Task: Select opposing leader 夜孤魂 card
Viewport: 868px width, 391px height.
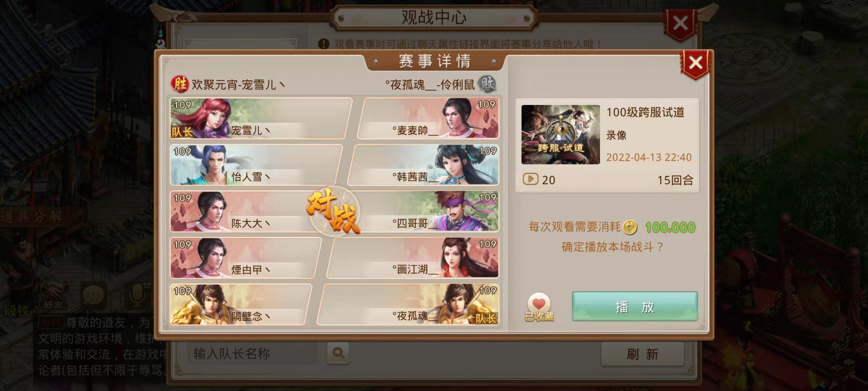Action: [408, 304]
